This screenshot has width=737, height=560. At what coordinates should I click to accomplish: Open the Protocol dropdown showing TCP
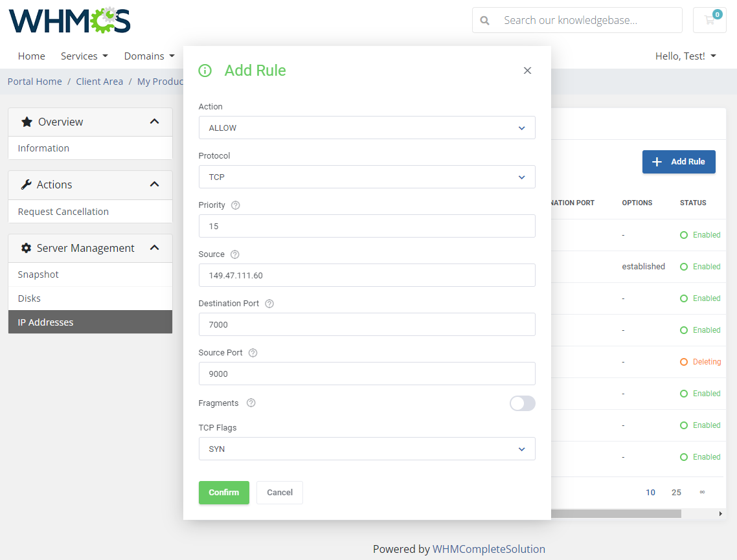[367, 177]
